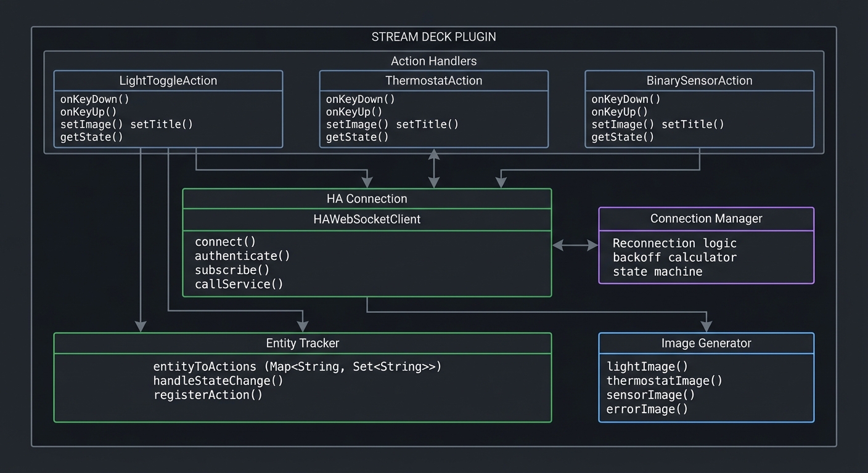
Task: Open the Image Generator box
Action: tap(706, 343)
